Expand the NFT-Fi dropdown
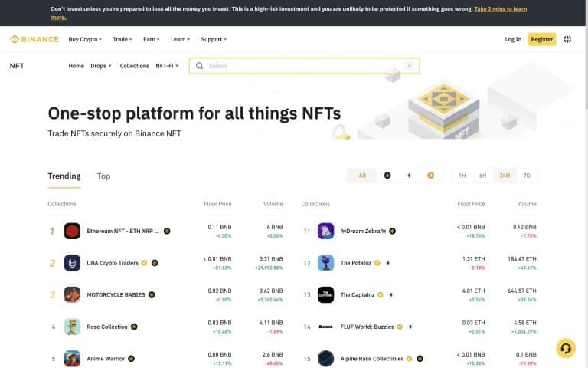 pyautogui.click(x=167, y=66)
